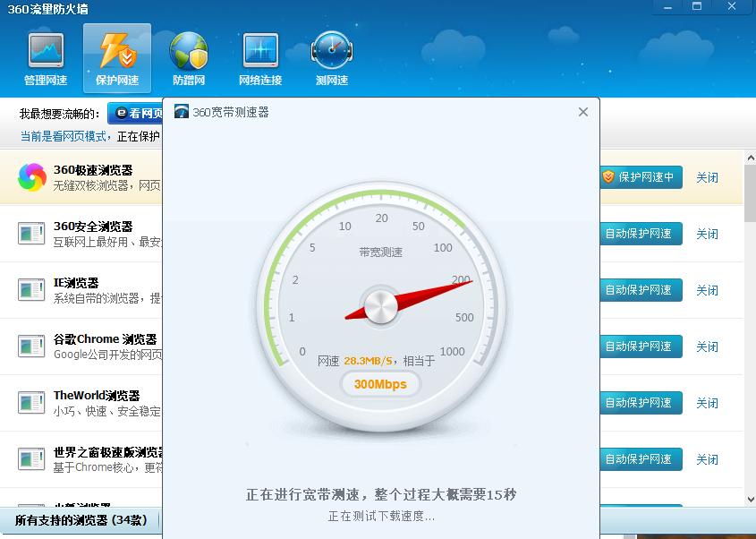Click the 正在测试下载速度 status text
The image size is (756, 539).
[381, 517]
